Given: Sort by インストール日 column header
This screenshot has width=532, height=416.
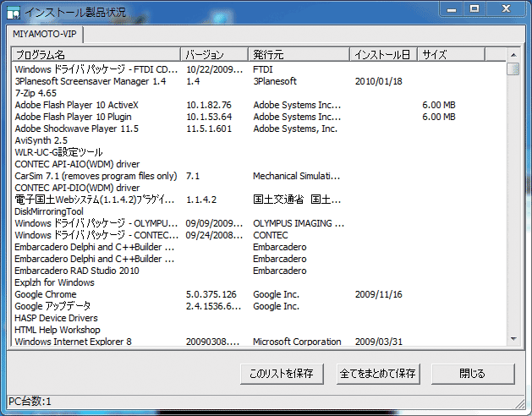Looking at the screenshot, I should tap(384, 54).
